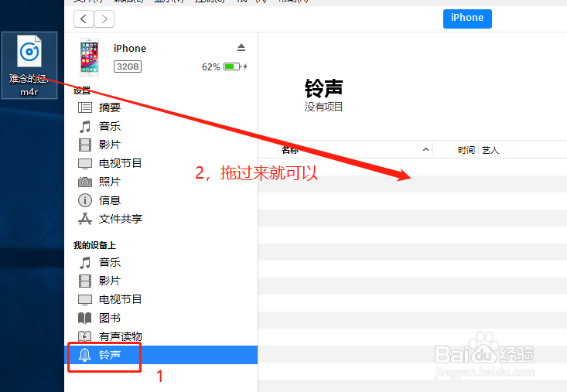Viewport: 567px width, 392px height.
Task: Select 铃声 ringtones in sidebar
Action: pyautogui.click(x=161, y=355)
